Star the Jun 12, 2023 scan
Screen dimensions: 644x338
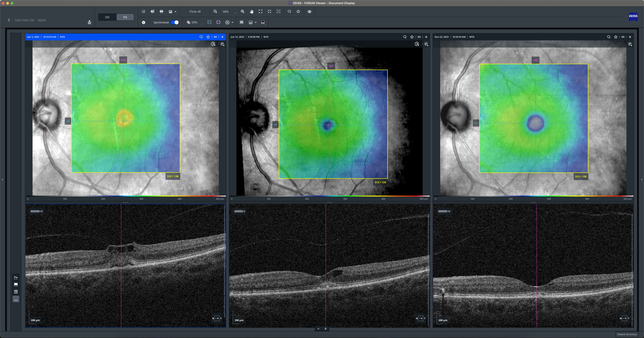click(x=412, y=37)
